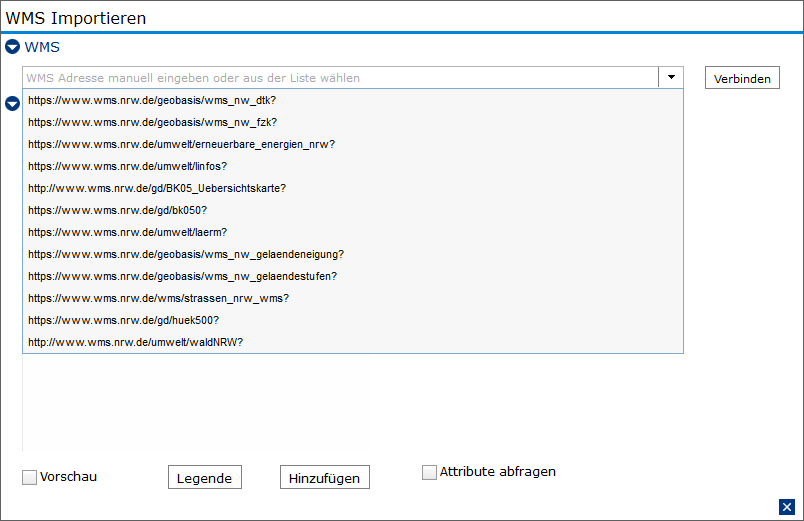804x521 pixels.
Task: Collapse the second section arrow below WMS
Action: tap(12, 104)
